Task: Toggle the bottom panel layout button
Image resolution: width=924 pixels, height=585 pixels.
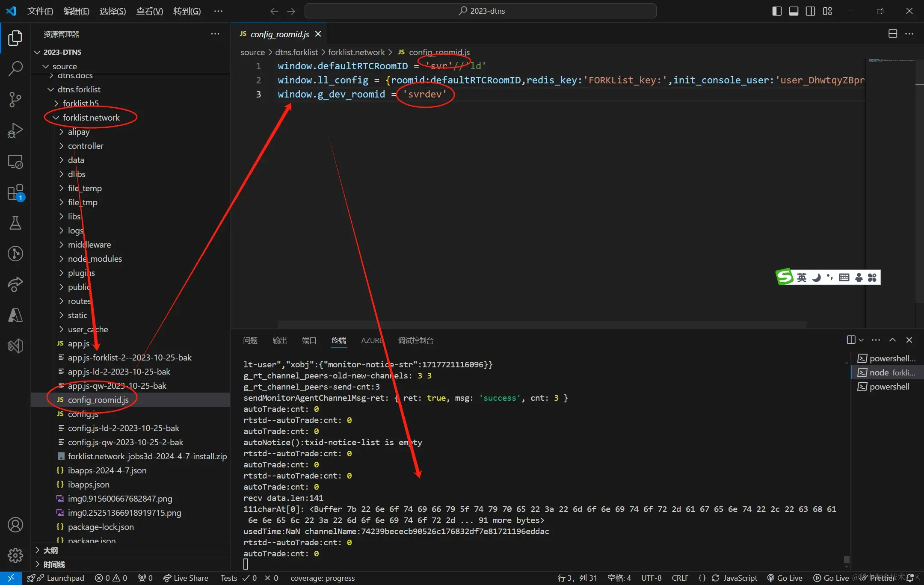Action: pos(794,11)
